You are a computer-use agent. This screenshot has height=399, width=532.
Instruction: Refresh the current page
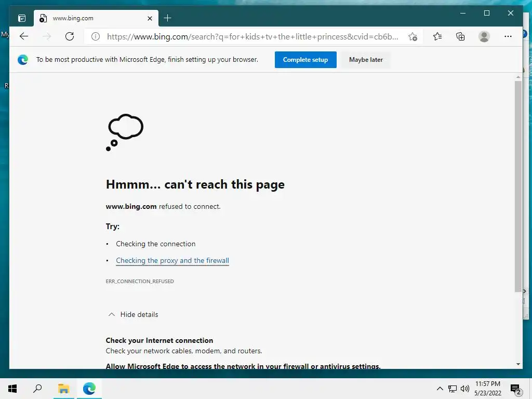tap(70, 36)
